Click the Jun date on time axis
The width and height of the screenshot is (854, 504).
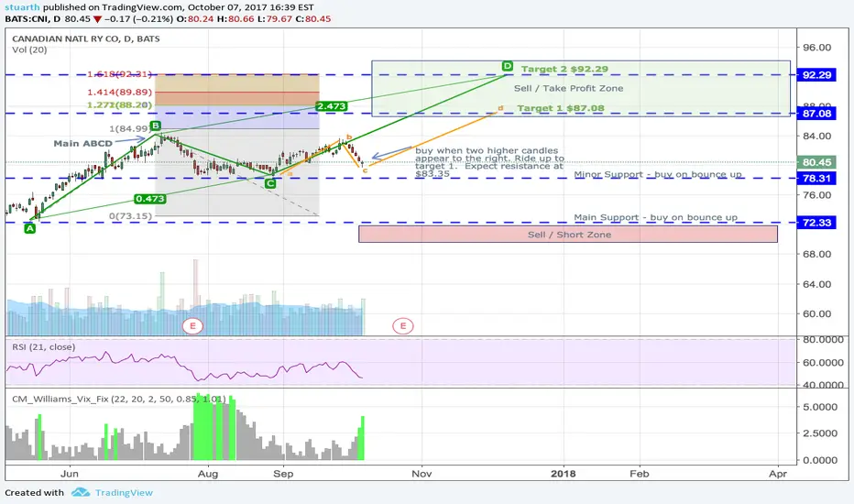(x=70, y=474)
